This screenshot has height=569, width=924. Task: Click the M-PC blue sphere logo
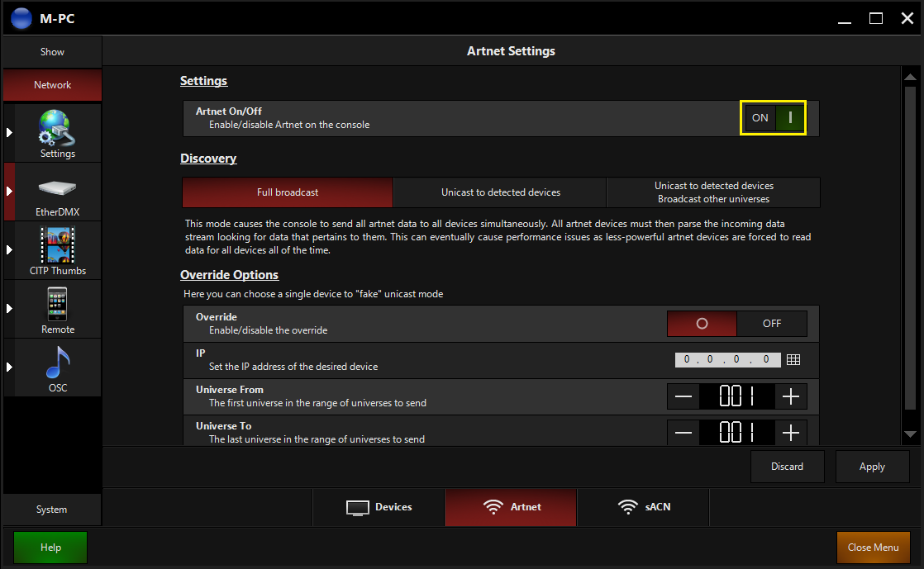21,18
